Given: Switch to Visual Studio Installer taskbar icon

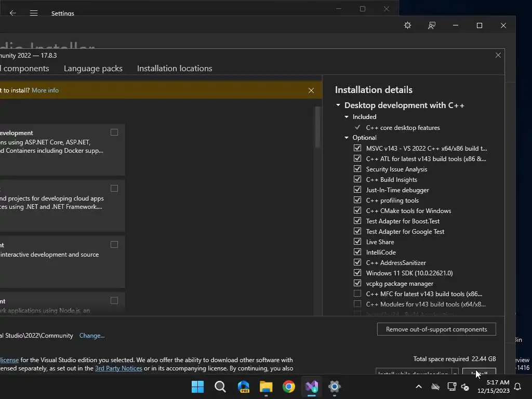Looking at the screenshot, I should click(x=312, y=387).
